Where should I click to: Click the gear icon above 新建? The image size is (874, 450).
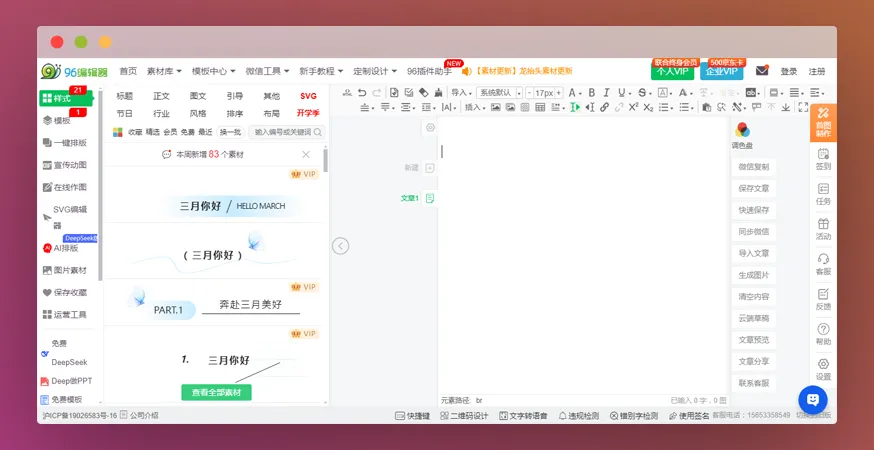tap(430, 128)
